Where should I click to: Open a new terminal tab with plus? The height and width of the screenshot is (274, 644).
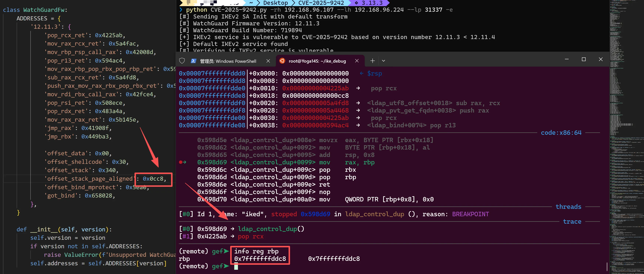pyautogui.click(x=372, y=61)
